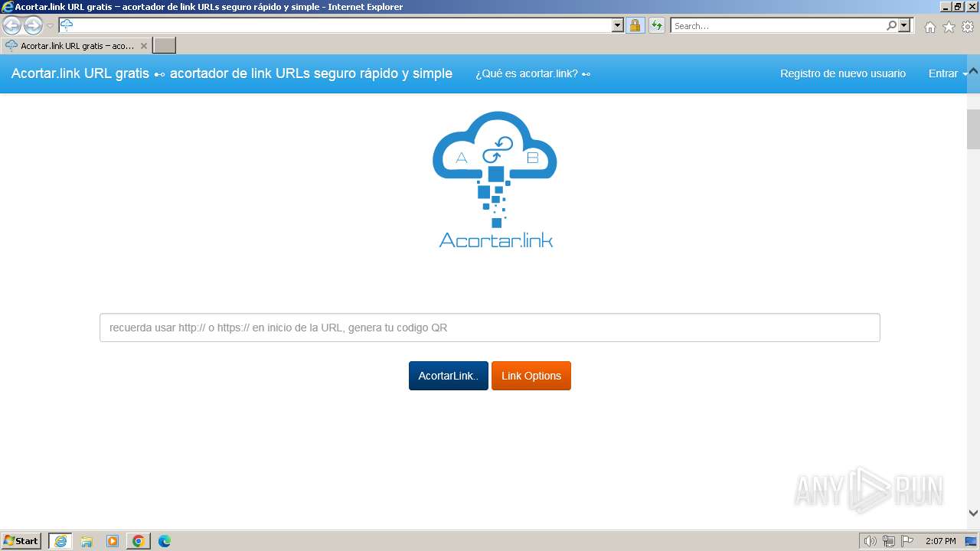
Task: Click the Home icon in IE
Action: coord(929,27)
